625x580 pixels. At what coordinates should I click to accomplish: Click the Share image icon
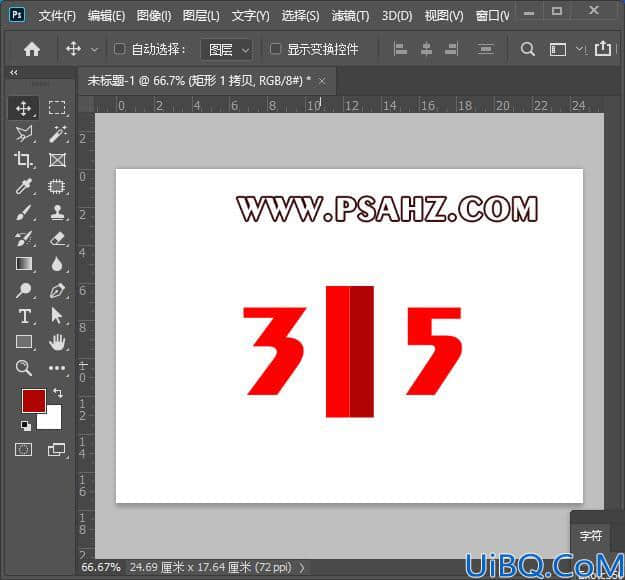tap(603, 49)
